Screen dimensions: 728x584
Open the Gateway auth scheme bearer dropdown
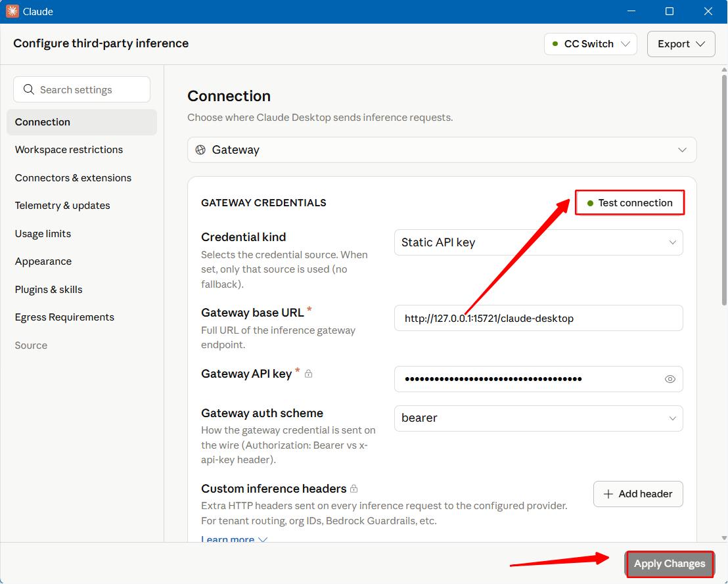click(538, 418)
